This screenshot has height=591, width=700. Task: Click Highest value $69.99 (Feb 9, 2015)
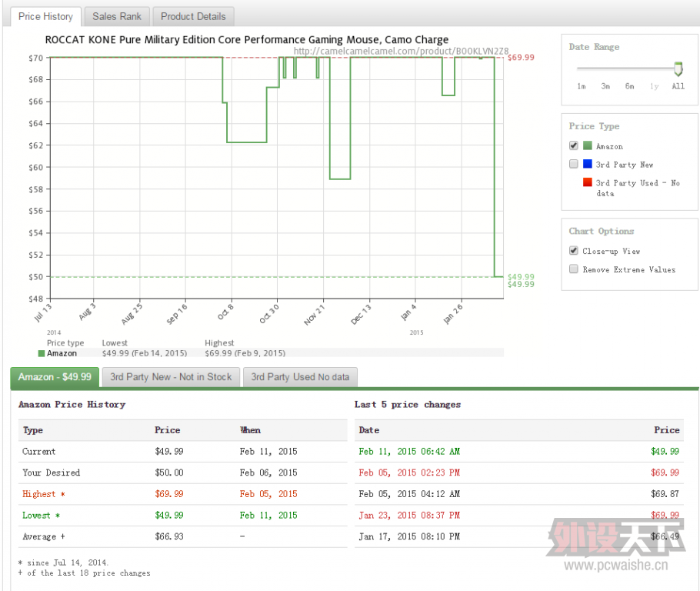[245, 353]
